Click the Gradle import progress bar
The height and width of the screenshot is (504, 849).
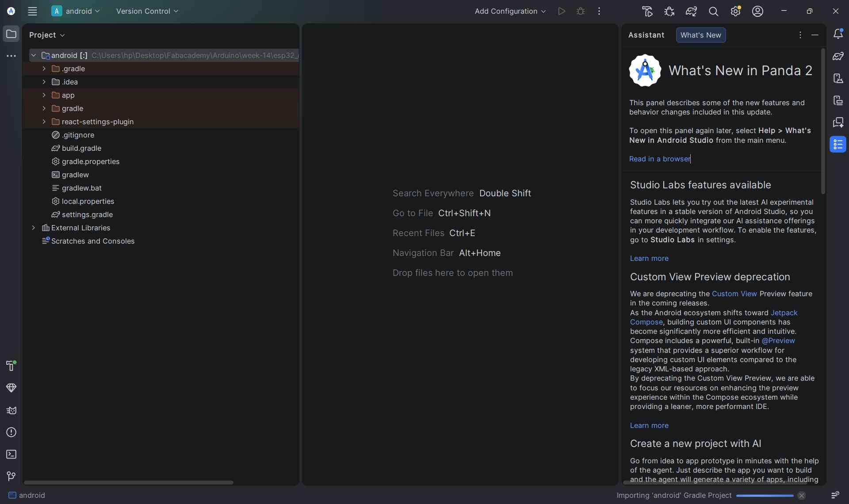coord(765,496)
